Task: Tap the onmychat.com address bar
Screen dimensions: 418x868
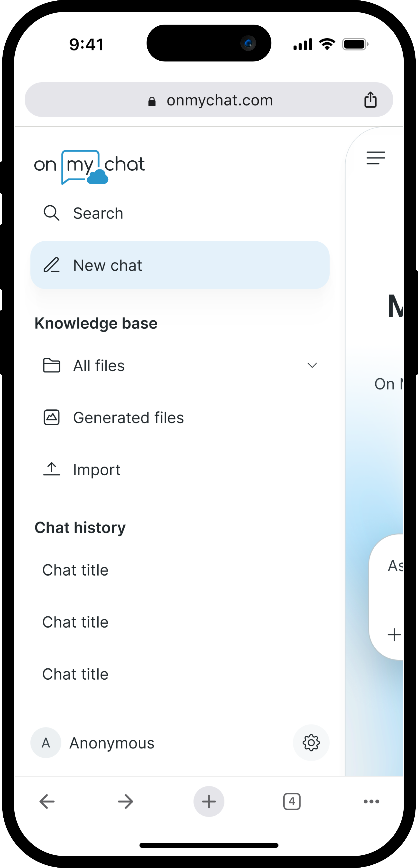Action: [209, 100]
